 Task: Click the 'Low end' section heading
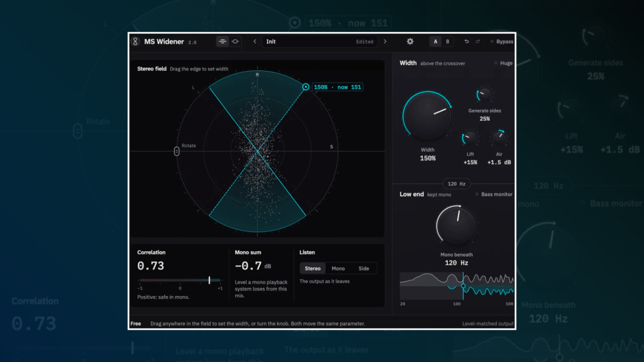(x=411, y=194)
